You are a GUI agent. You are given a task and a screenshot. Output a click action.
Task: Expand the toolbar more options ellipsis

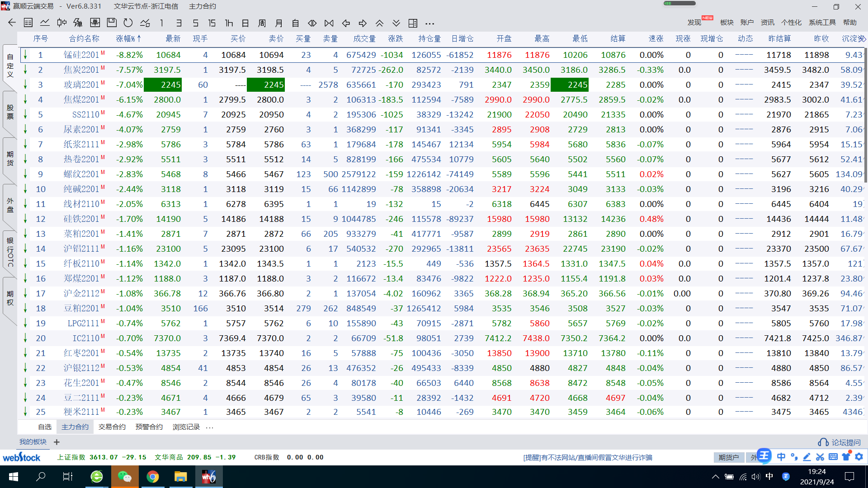[429, 23]
